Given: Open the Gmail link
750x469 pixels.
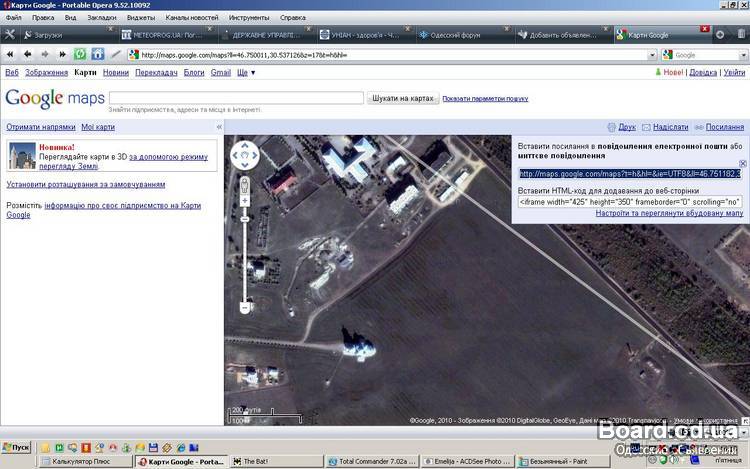Looking at the screenshot, I should click(x=221, y=73).
